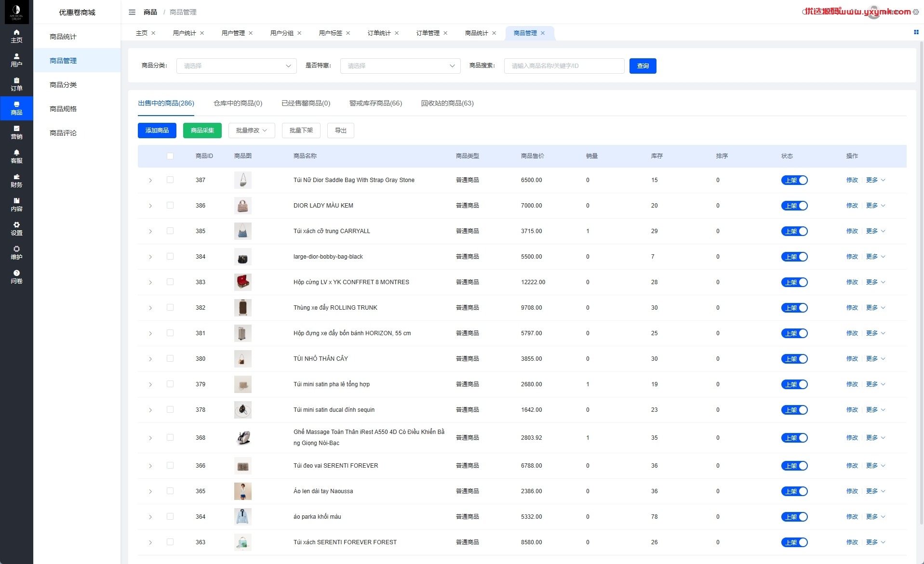Viewport: 924px width, 564px height.
Task: Open the 商品分类 filter dropdown
Action: (237, 66)
